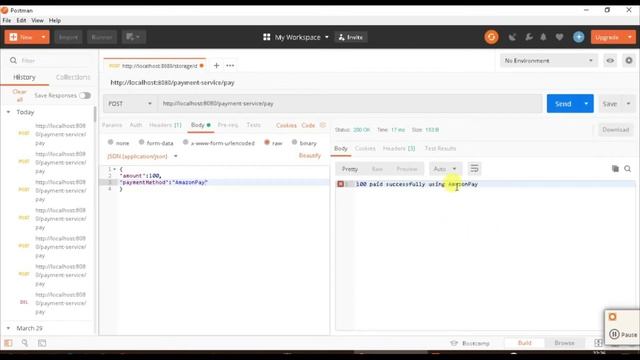Expand the March 29 history group

pyautogui.click(x=9, y=328)
